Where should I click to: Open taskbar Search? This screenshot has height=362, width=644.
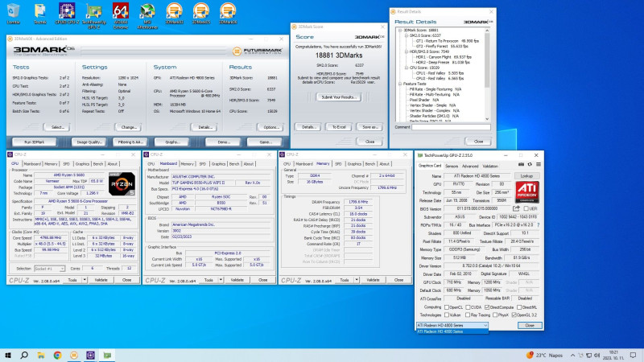[24, 355]
